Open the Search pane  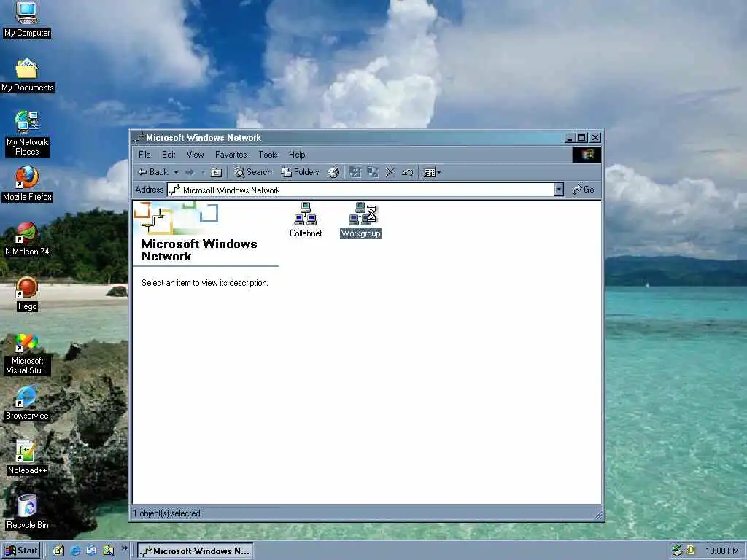tap(253, 172)
